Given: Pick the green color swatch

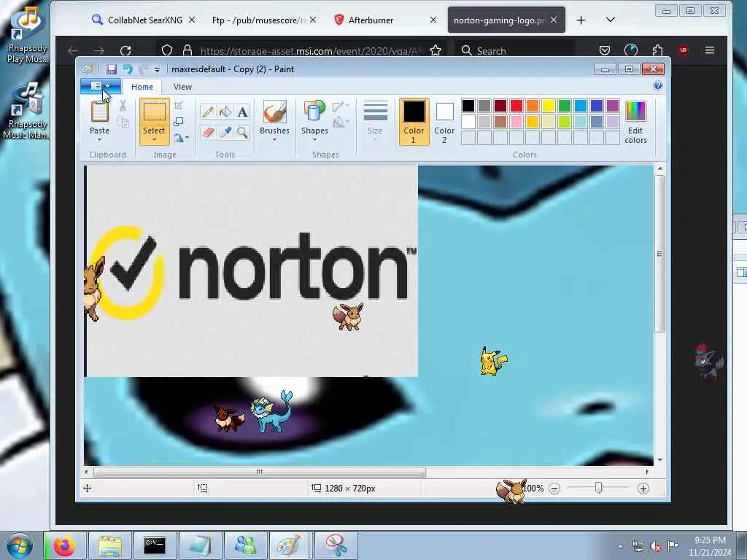Looking at the screenshot, I should click(564, 105).
